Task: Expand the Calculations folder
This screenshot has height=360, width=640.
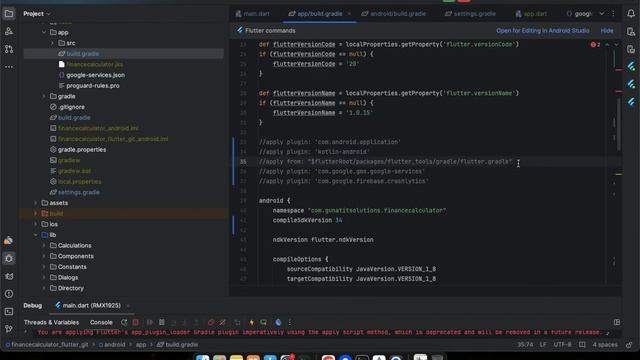Action: click(x=44, y=245)
